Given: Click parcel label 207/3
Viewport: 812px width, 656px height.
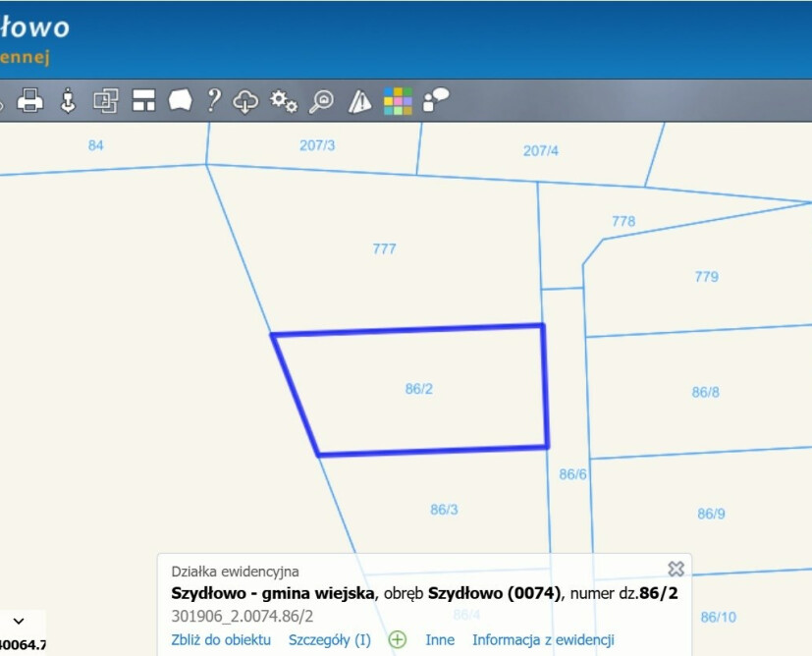Looking at the screenshot, I should 317,145.
